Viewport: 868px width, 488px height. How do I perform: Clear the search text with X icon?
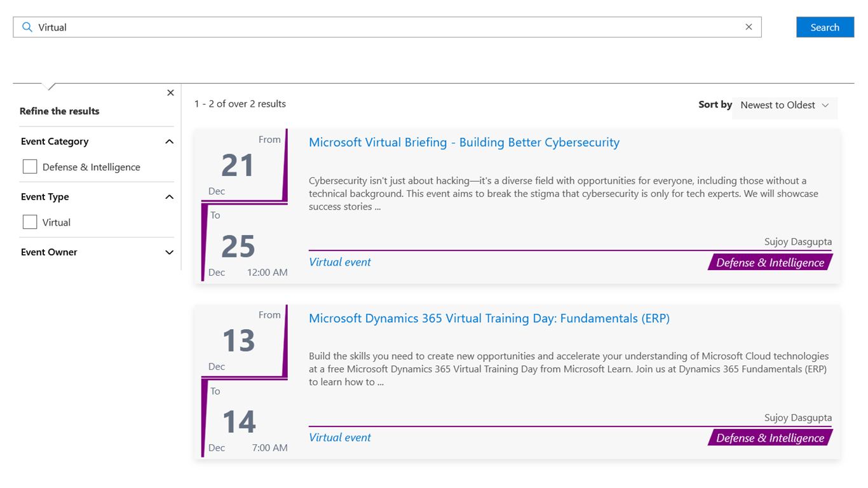[749, 27]
